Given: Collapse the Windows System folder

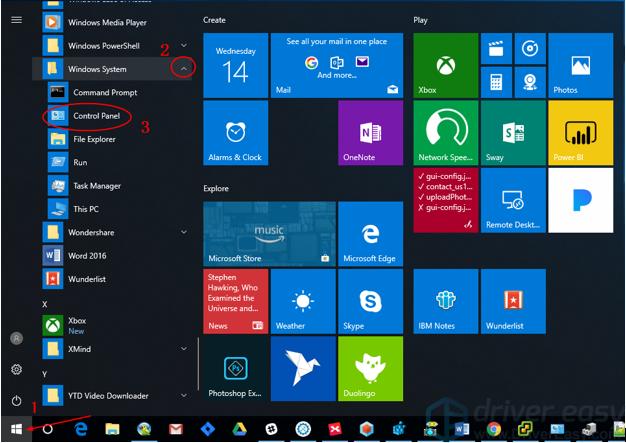Looking at the screenshot, I should [x=184, y=69].
